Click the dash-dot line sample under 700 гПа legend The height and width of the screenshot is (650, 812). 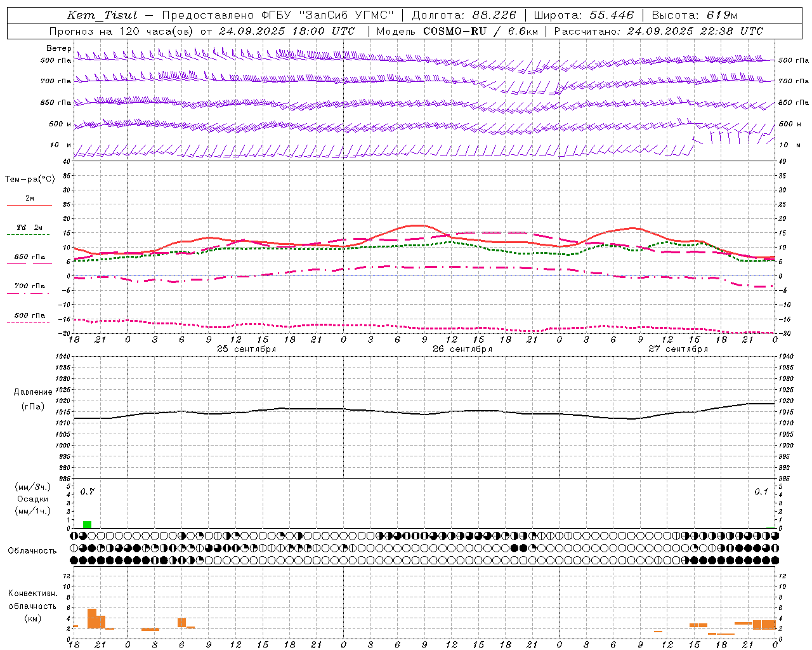(29, 293)
